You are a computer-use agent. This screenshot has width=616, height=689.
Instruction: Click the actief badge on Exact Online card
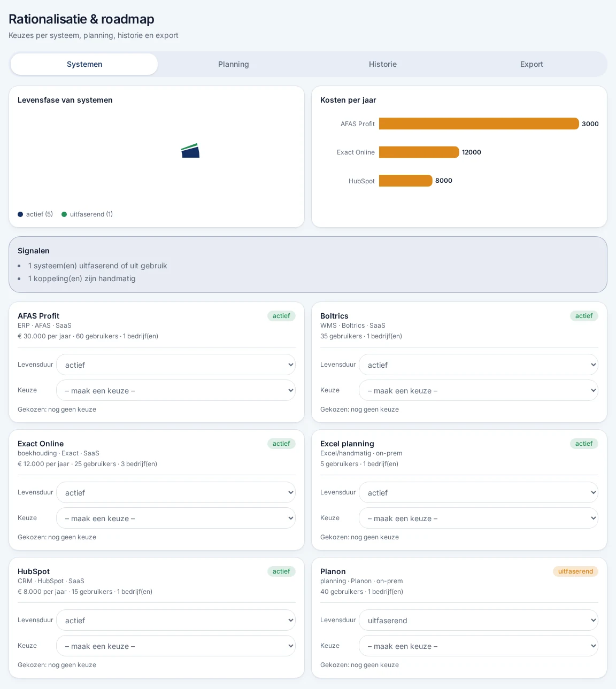point(281,444)
